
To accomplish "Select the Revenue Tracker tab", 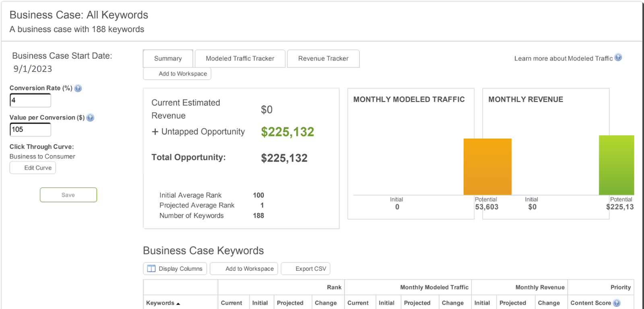I will click(323, 58).
